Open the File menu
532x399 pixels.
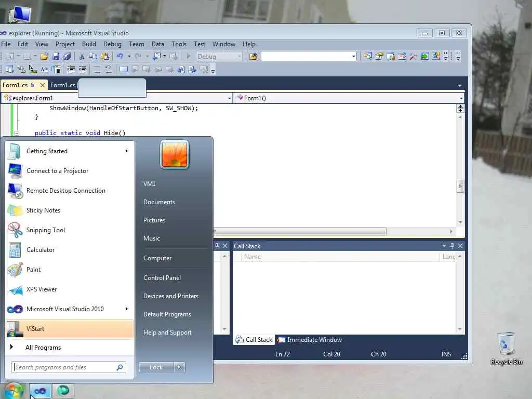coord(6,44)
